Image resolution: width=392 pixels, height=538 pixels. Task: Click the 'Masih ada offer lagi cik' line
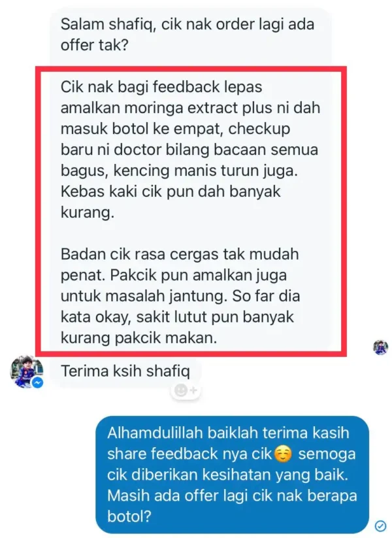click(232, 496)
